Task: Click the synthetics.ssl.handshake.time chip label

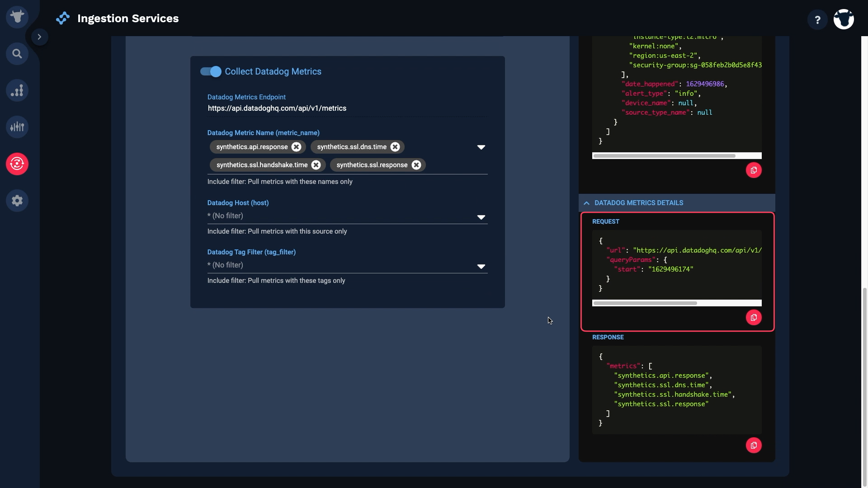Action: pos(262,165)
